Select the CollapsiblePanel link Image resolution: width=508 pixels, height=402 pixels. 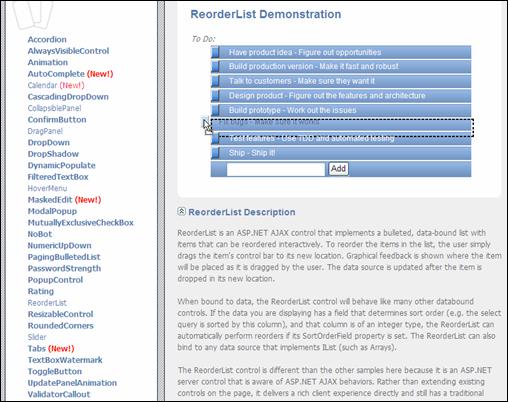pyautogui.click(x=54, y=108)
